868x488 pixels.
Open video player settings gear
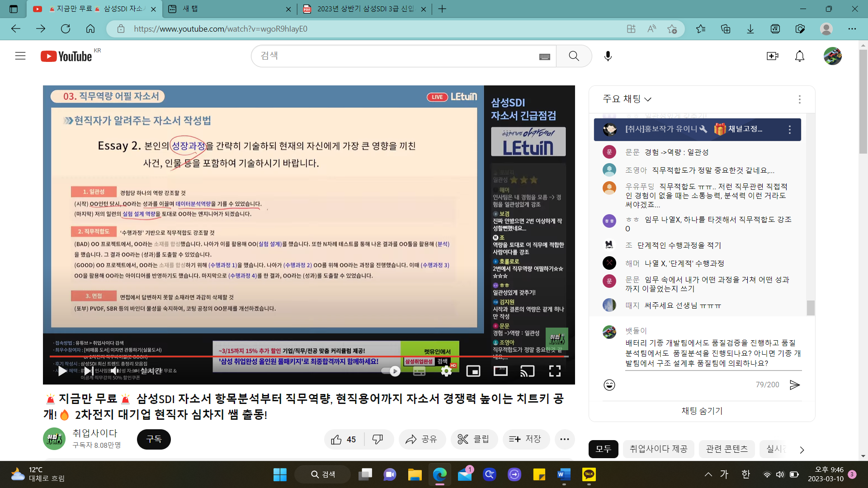click(x=446, y=371)
